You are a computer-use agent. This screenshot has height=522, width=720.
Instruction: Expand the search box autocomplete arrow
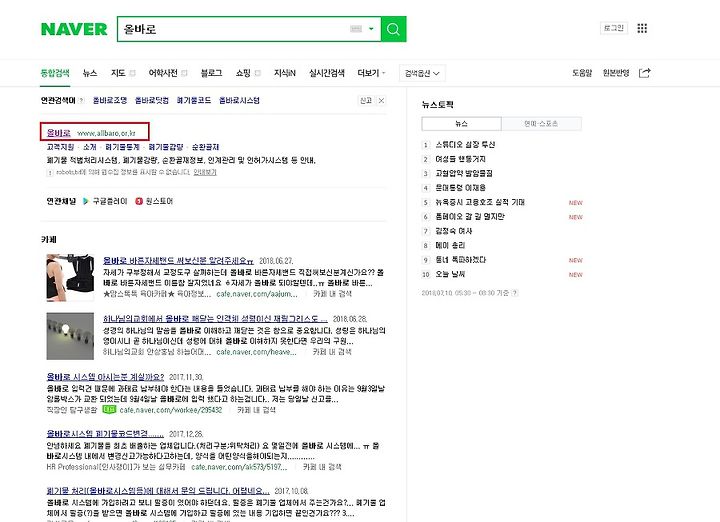click(371, 29)
